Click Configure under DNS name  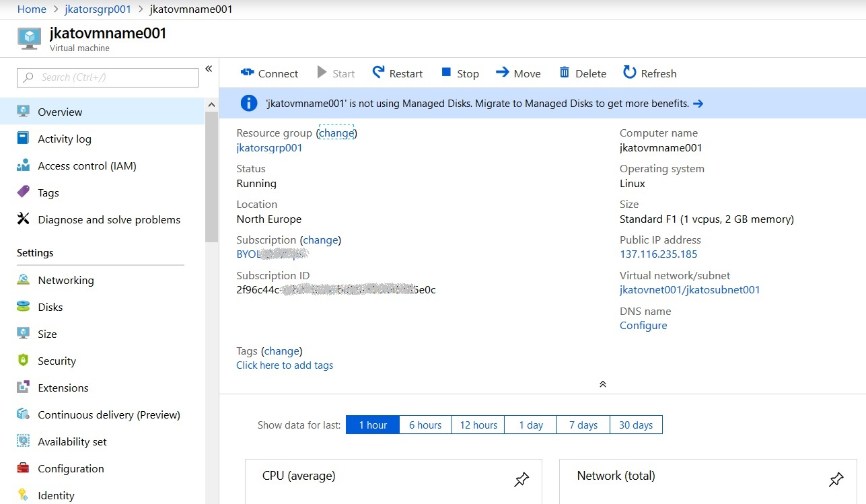643,326
